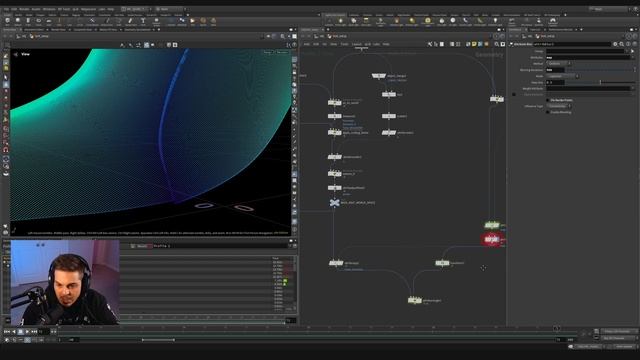Adjust the Step Size slider

coord(600,82)
